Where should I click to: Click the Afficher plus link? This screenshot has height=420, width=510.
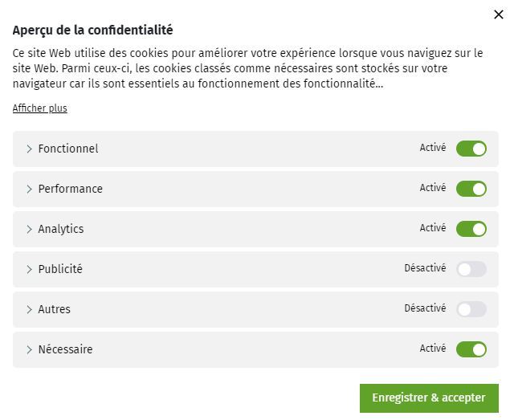39,108
